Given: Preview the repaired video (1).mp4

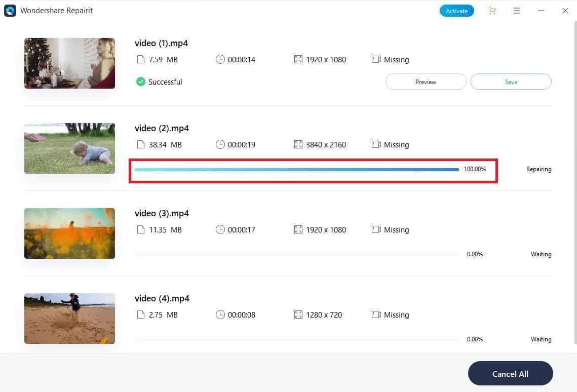Looking at the screenshot, I should click(x=426, y=82).
